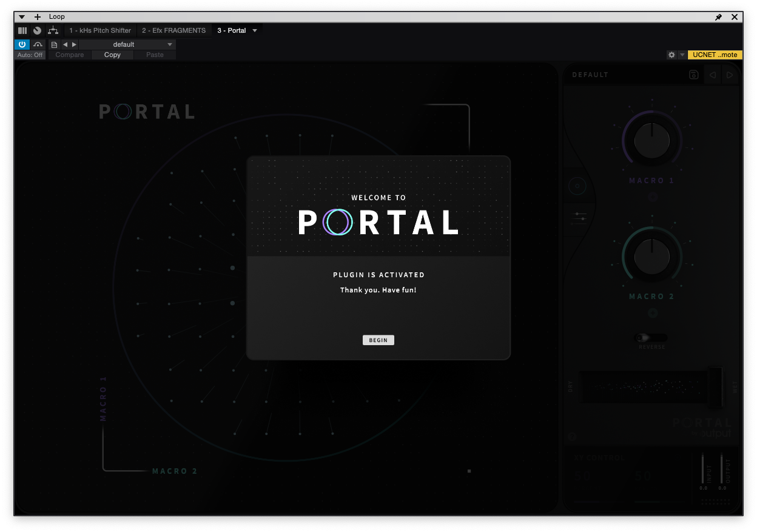Screen dimensions: 757x532
Task: Open the window menu triangle beside Loop
Action: [x=22, y=17]
